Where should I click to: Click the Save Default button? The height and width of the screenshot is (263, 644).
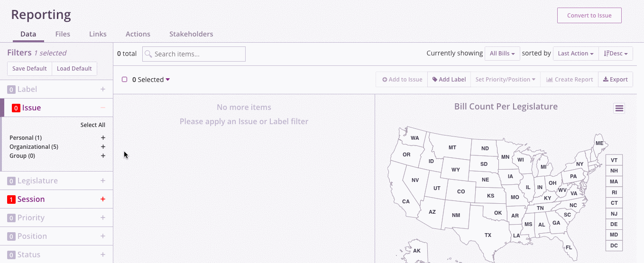[29, 69]
